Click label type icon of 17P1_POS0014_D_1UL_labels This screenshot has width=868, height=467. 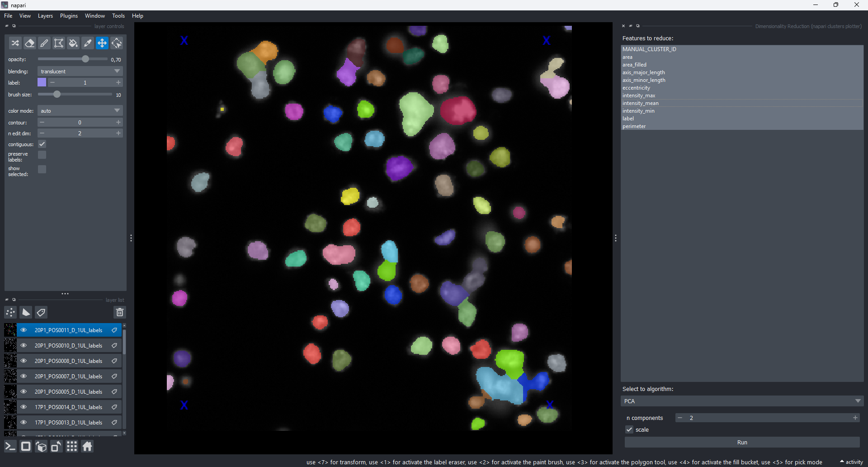coord(115,407)
